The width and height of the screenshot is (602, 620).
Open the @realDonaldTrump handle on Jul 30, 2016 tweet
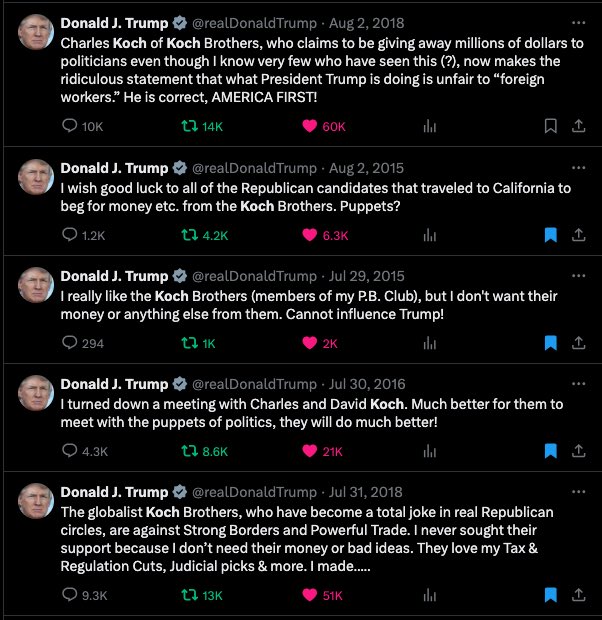point(253,385)
